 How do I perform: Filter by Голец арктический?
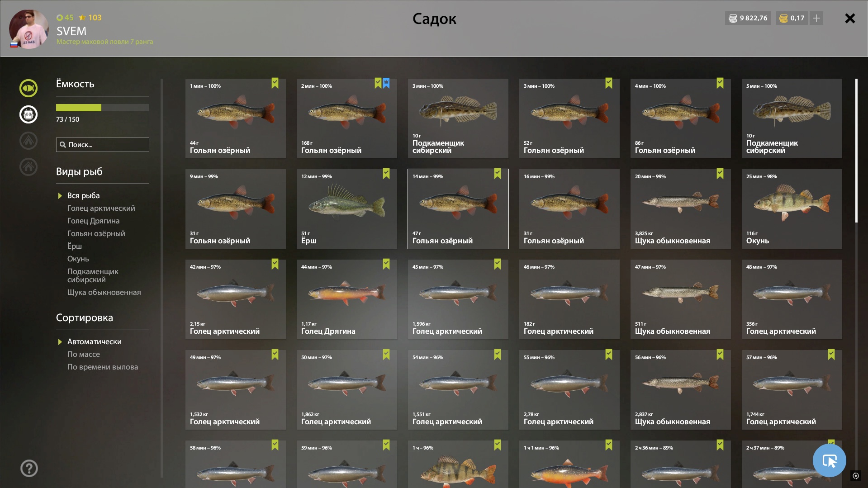101,208
